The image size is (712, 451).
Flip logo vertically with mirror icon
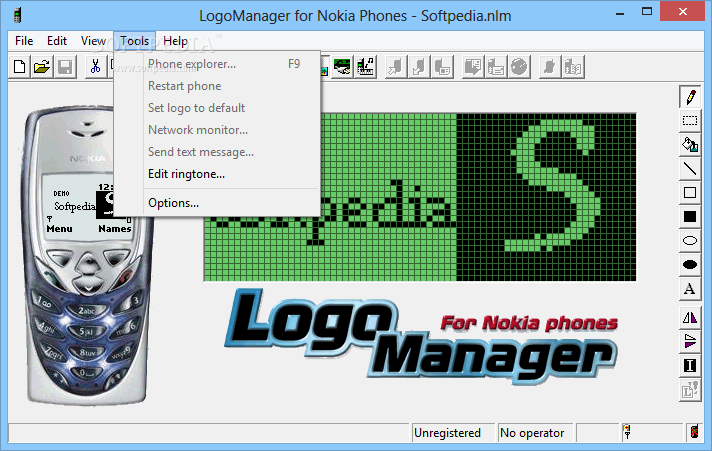pos(690,341)
